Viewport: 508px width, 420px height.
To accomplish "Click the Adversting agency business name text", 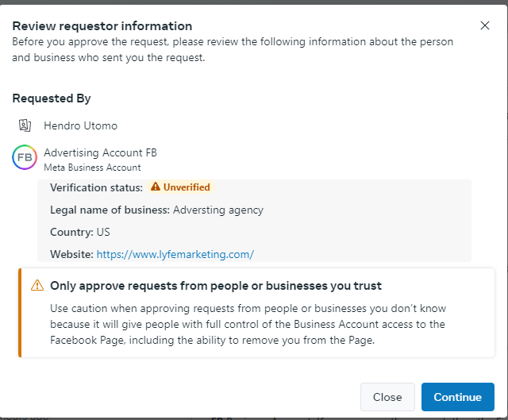I will point(218,210).
